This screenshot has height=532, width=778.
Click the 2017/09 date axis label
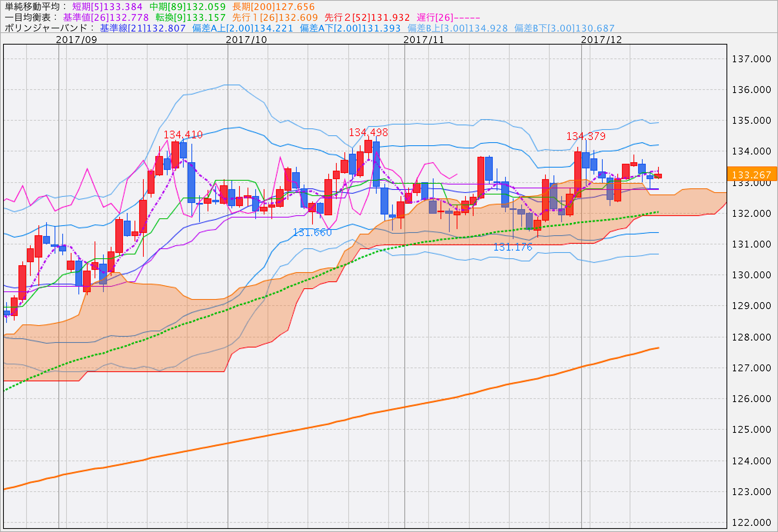coord(76,40)
